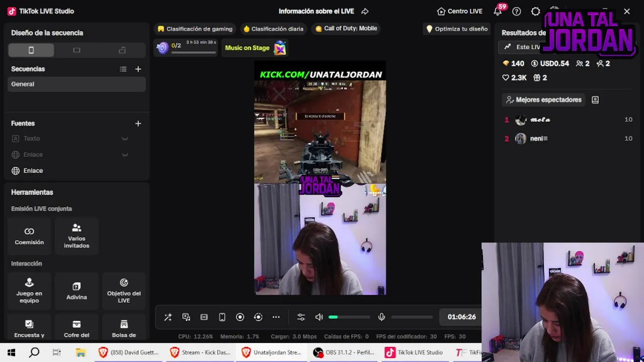
Task: Click the 01:06:26 live timer
Action: point(461,317)
